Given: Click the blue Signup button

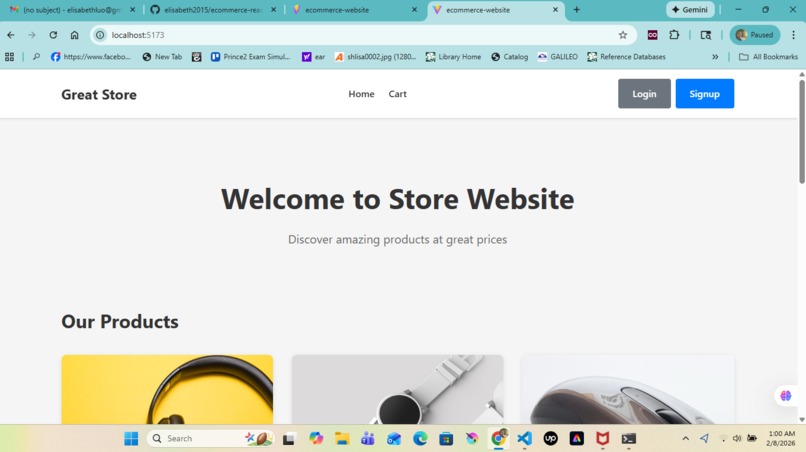Looking at the screenshot, I should pos(704,94).
